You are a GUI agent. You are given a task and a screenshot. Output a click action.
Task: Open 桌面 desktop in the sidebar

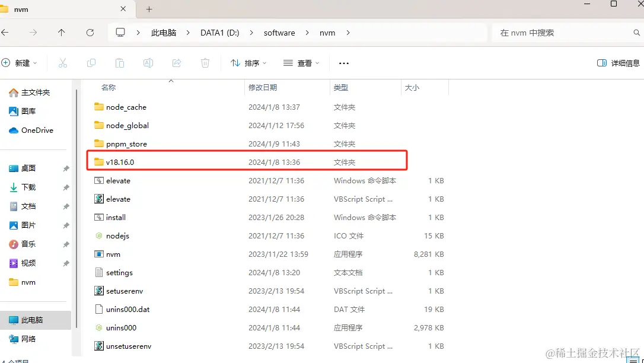click(22, 168)
